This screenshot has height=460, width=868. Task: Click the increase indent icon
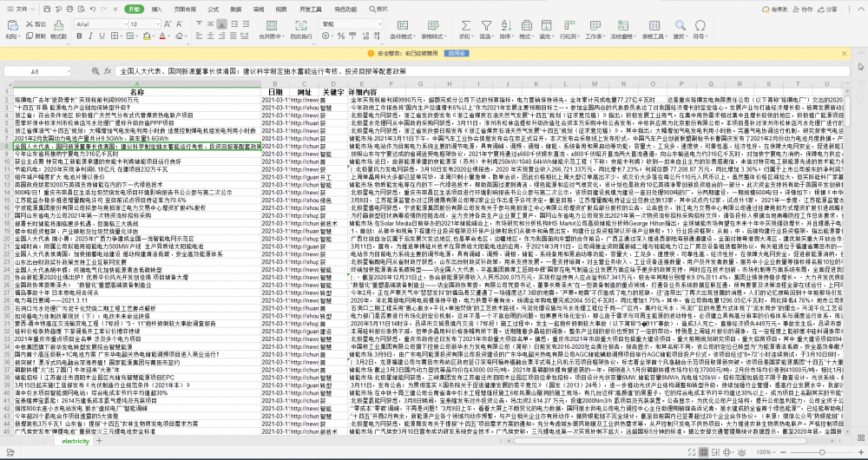[x=244, y=24]
